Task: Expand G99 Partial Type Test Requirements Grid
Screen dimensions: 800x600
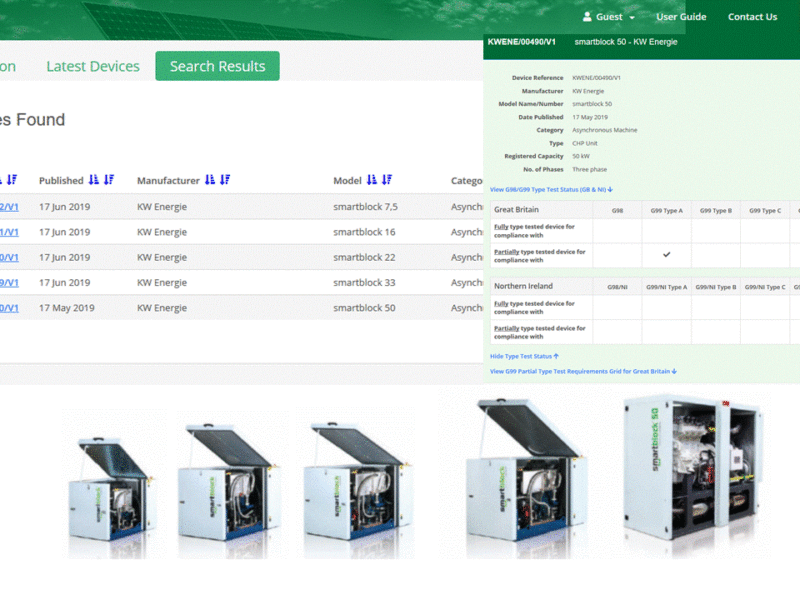Action: point(583,371)
